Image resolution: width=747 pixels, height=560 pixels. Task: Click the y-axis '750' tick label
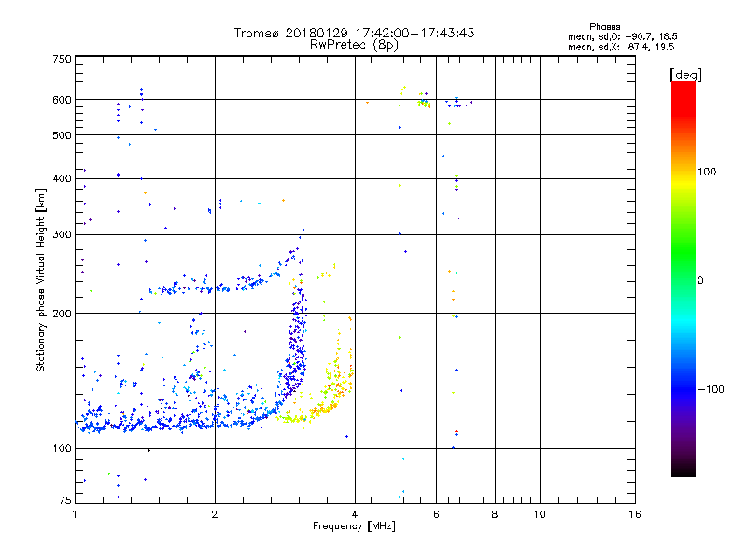click(x=62, y=59)
